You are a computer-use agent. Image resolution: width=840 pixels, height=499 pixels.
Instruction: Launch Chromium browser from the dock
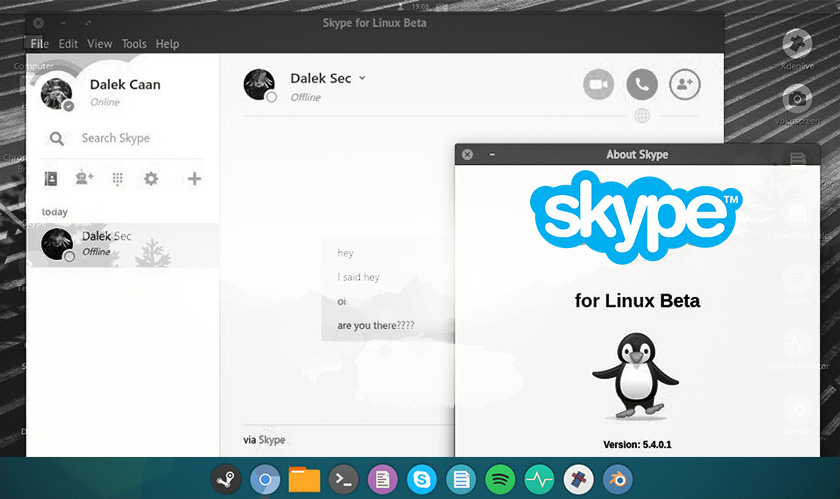(x=265, y=479)
